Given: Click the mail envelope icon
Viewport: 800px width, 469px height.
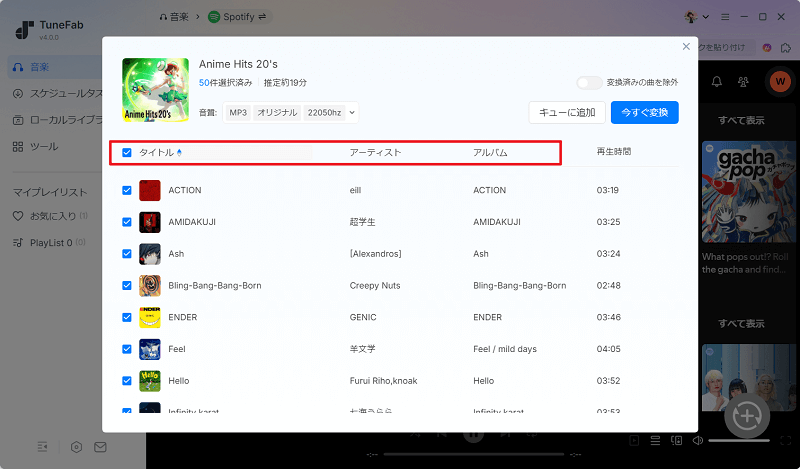Looking at the screenshot, I should (100, 447).
